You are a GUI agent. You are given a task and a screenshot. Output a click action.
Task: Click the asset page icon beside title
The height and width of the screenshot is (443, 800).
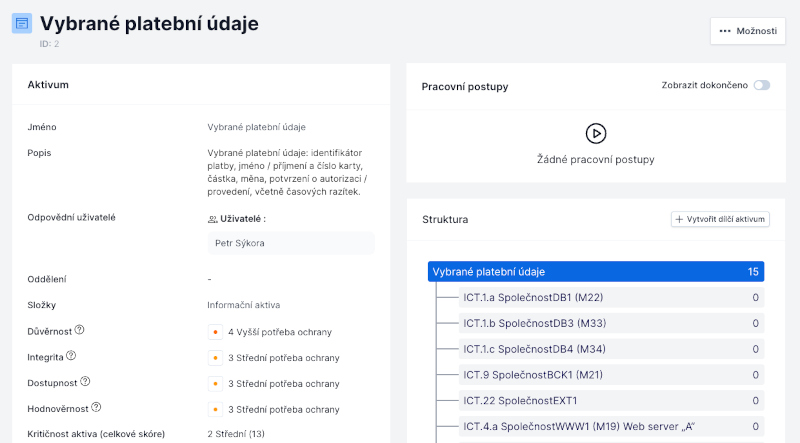click(x=21, y=23)
